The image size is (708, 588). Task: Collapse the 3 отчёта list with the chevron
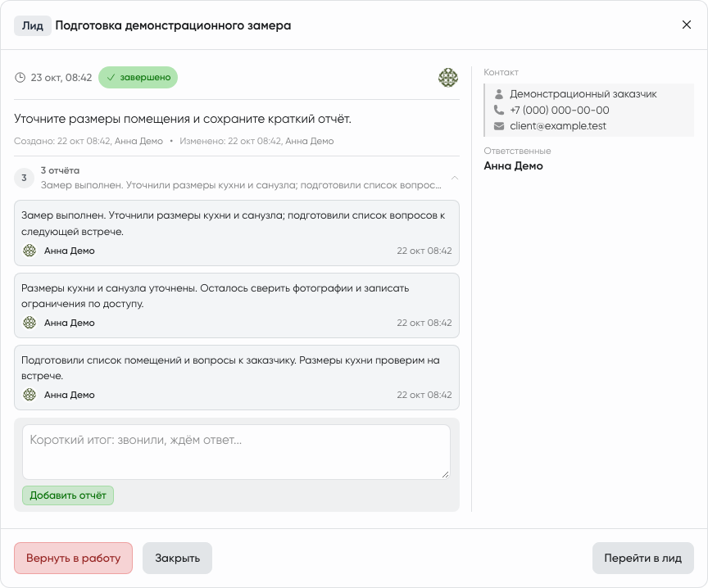pyautogui.click(x=455, y=178)
